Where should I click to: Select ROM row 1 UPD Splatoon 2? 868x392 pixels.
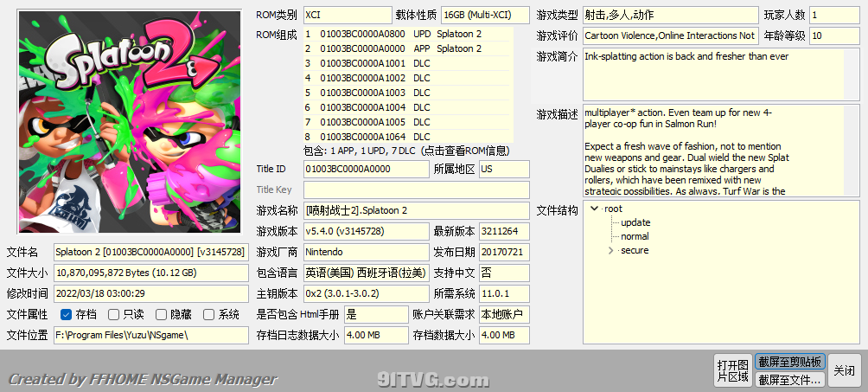click(408, 34)
